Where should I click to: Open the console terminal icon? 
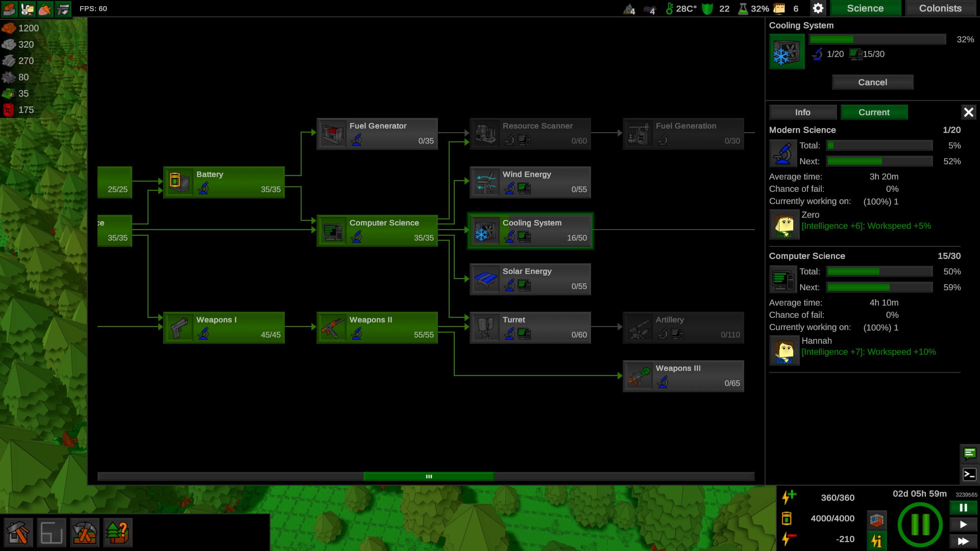click(x=969, y=474)
